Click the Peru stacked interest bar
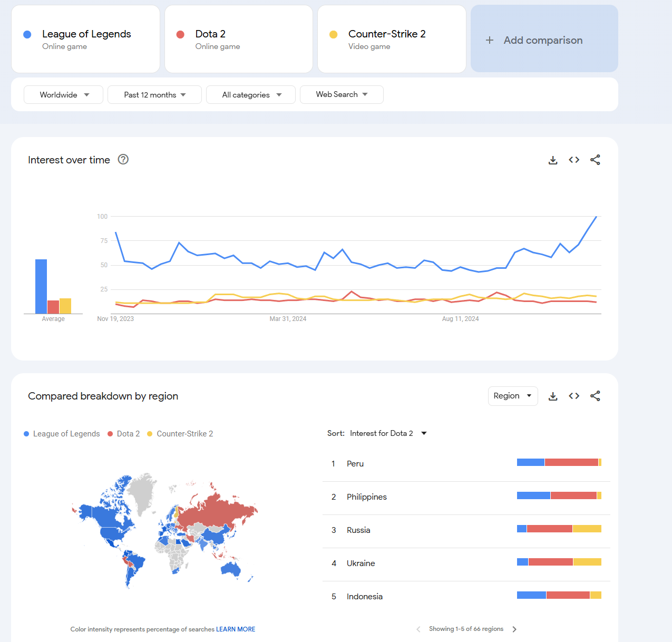 559,462
